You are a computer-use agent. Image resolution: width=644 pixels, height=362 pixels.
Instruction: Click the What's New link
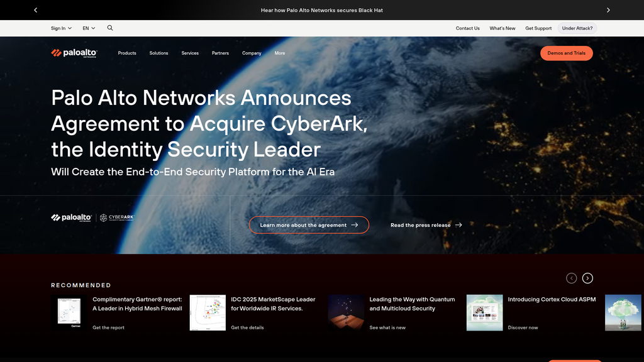point(502,28)
